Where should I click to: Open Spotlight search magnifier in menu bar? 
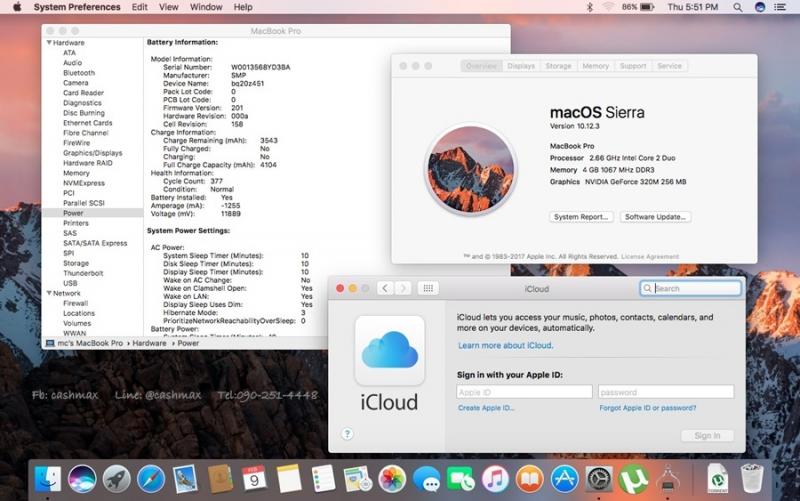pos(738,7)
